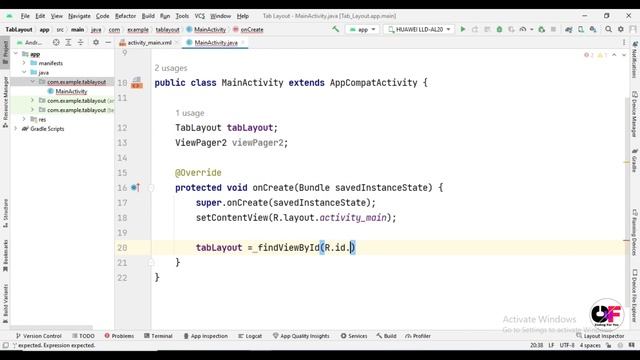640x360 pixels.
Task: Click 4 spaces indent setting
Action: point(590,345)
